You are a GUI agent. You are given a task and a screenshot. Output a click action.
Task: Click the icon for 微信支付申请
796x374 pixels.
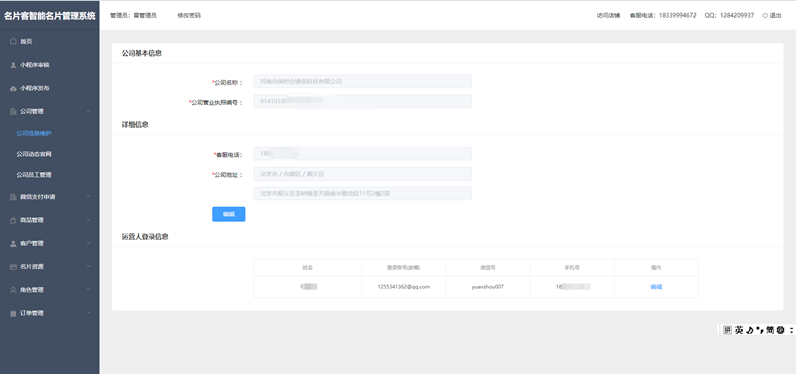click(x=13, y=197)
